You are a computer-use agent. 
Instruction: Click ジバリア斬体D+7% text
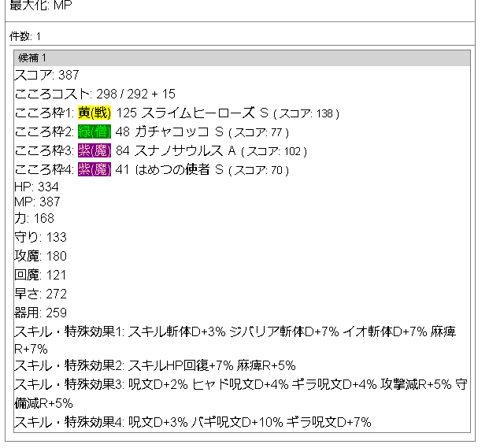pos(284,331)
